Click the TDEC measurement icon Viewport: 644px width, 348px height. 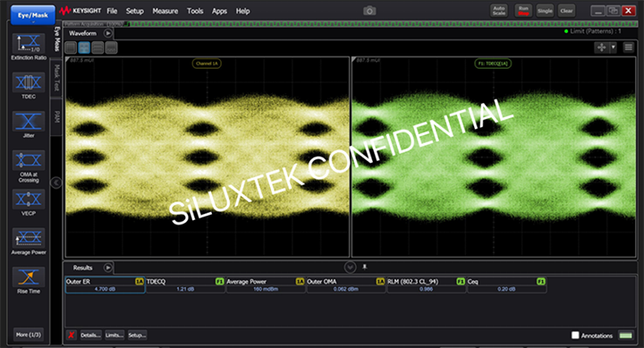click(x=29, y=82)
